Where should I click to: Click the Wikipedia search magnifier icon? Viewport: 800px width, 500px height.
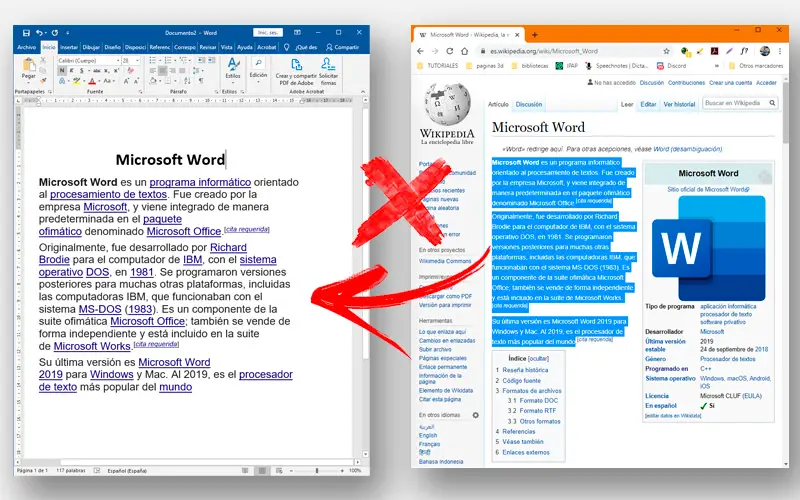click(x=772, y=103)
